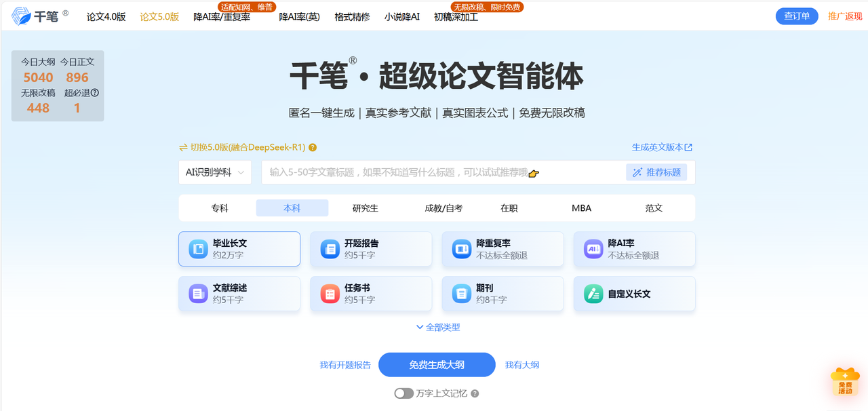Click the 推荐标题 button
This screenshot has width=868, height=411.
(656, 172)
